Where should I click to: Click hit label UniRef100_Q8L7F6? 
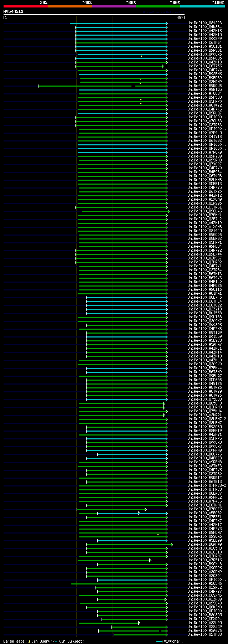(204, 298)
